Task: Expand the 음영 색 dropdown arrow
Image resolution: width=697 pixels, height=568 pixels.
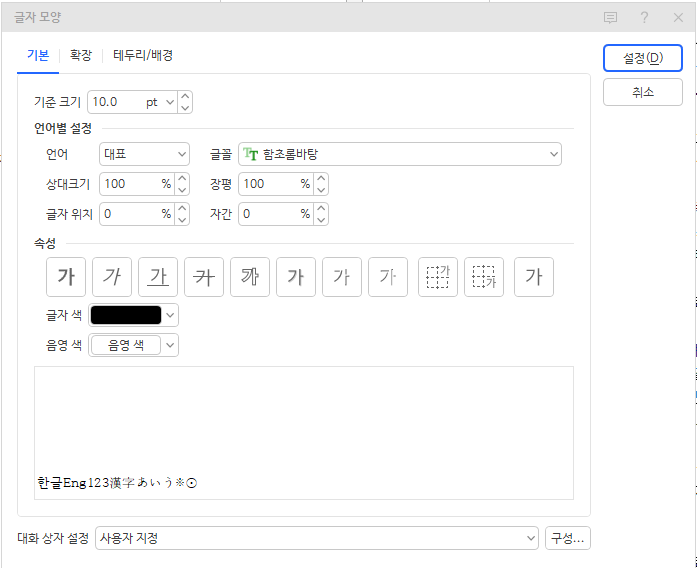Action: (170, 345)
